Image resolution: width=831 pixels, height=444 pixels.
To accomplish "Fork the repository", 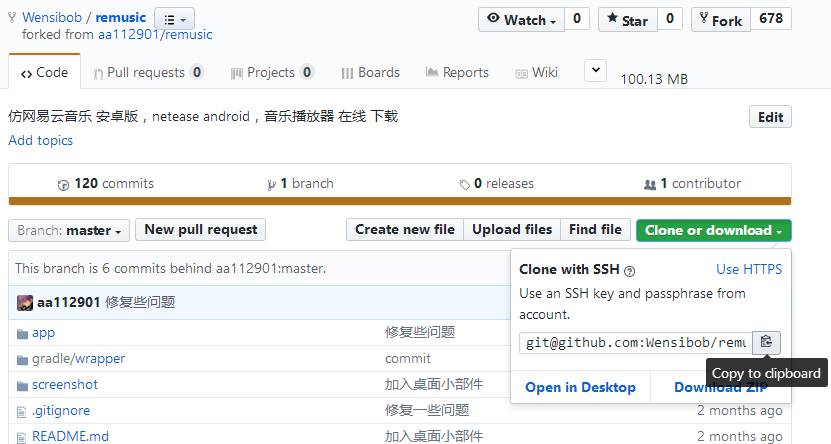I will pos(721,20).
